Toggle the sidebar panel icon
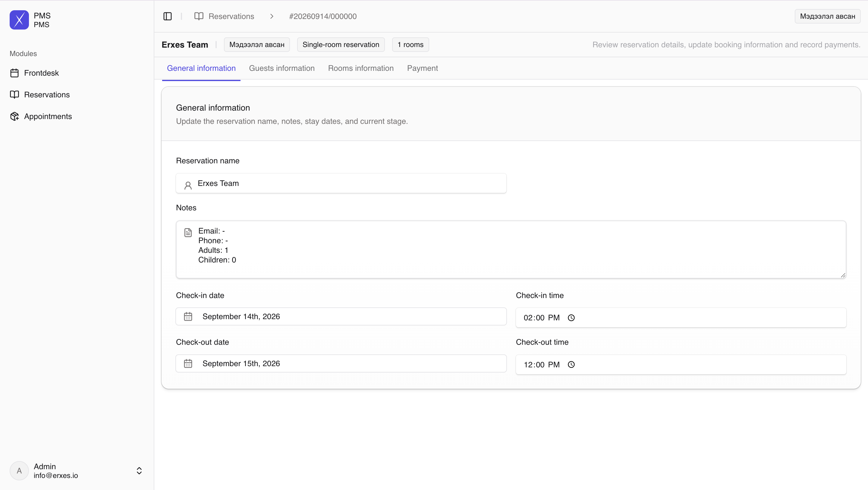This screenshot has height=490, width=868. 168,16
